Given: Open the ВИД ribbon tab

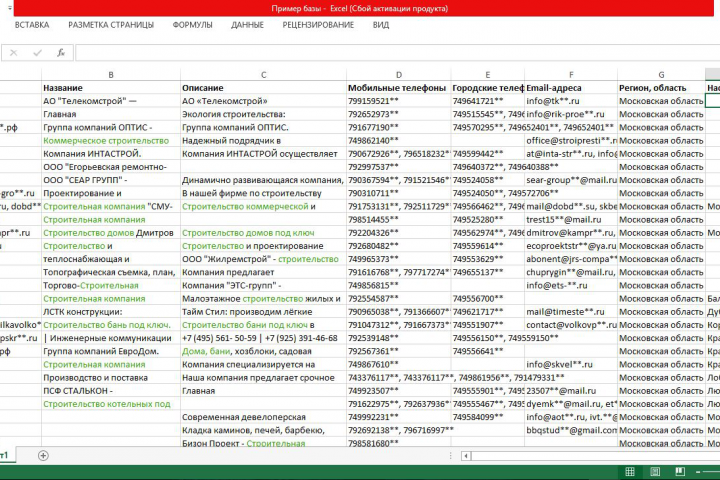Looking at the screenshot, I should (x=381, y=25).
